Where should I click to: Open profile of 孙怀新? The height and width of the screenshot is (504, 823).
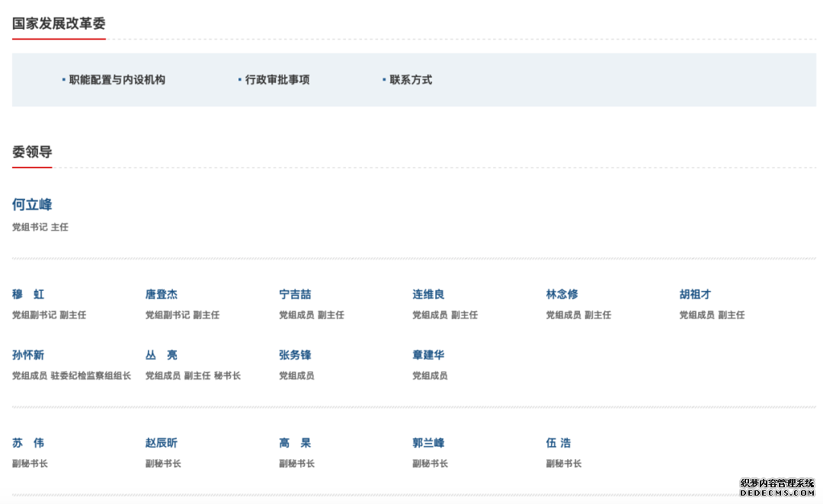pos(28,355)
